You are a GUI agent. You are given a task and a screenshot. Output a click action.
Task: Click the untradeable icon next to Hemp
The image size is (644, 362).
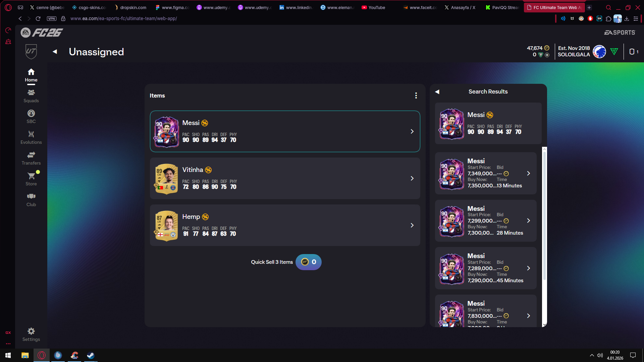coord(205,217)
